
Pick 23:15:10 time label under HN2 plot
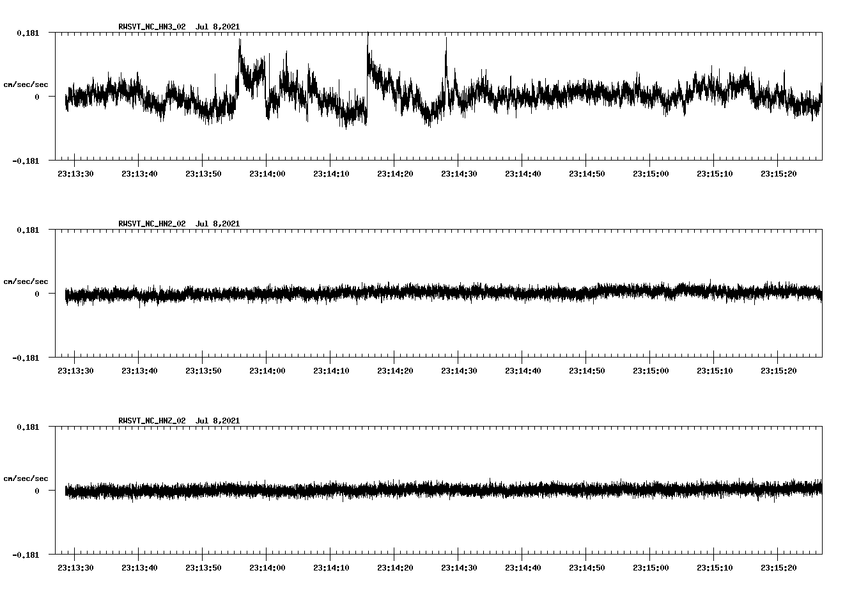click(715, 371)
